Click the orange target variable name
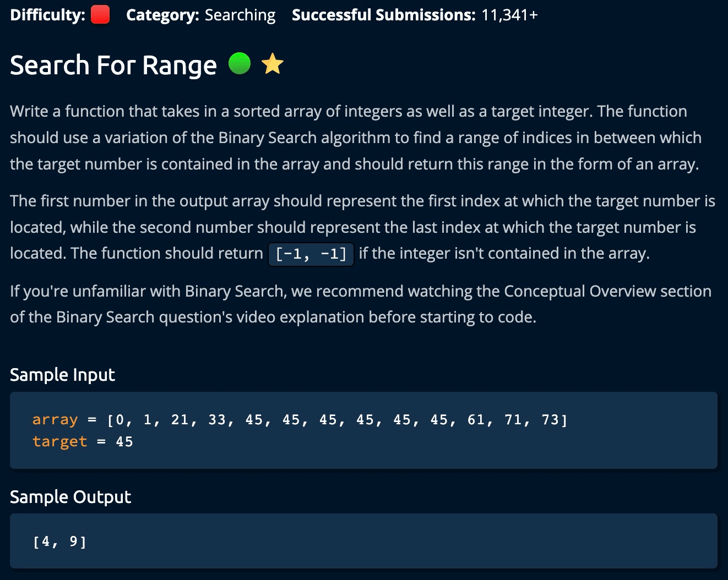Image resolution: width=728 pixels, height=580 pixels. [x=59, y=442]
